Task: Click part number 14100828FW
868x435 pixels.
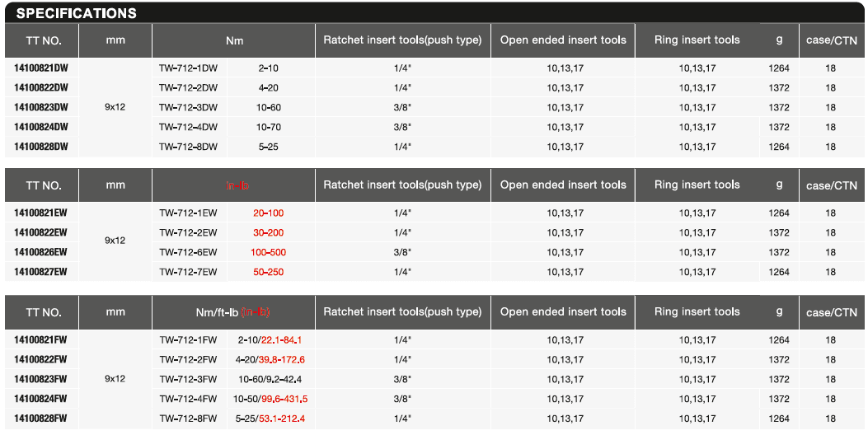Action: click(40, 419)
